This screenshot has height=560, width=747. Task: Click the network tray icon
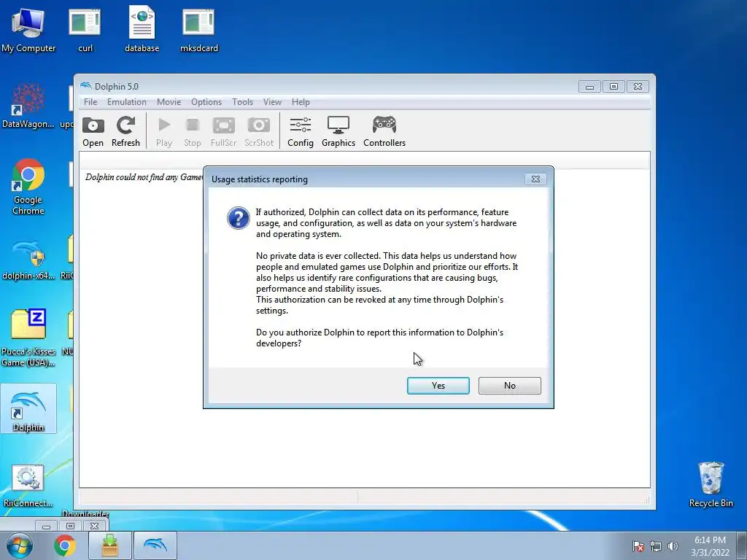point(656,546)
